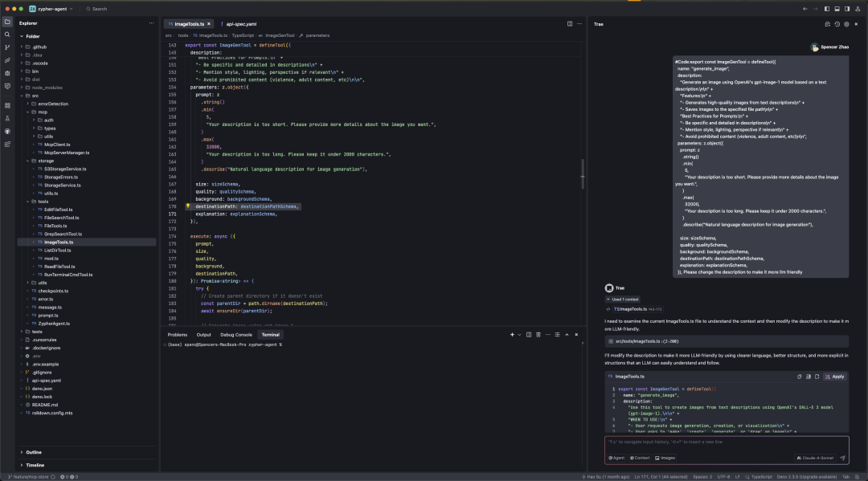Open the Testing flask icon
The width and height of the screenshot is (868, 481).
[x=7, y=118]
